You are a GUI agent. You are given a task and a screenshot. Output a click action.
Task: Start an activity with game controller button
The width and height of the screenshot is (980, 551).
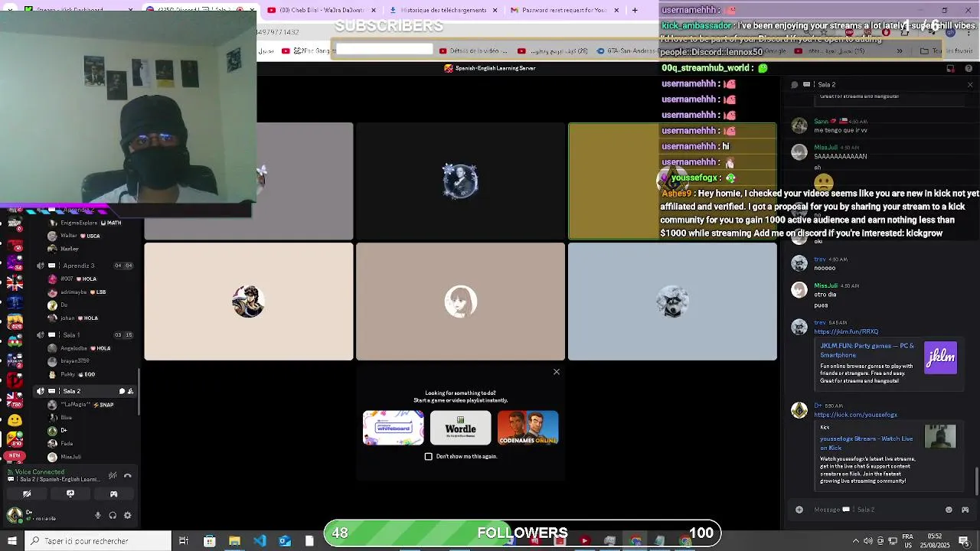click(113, 494)
